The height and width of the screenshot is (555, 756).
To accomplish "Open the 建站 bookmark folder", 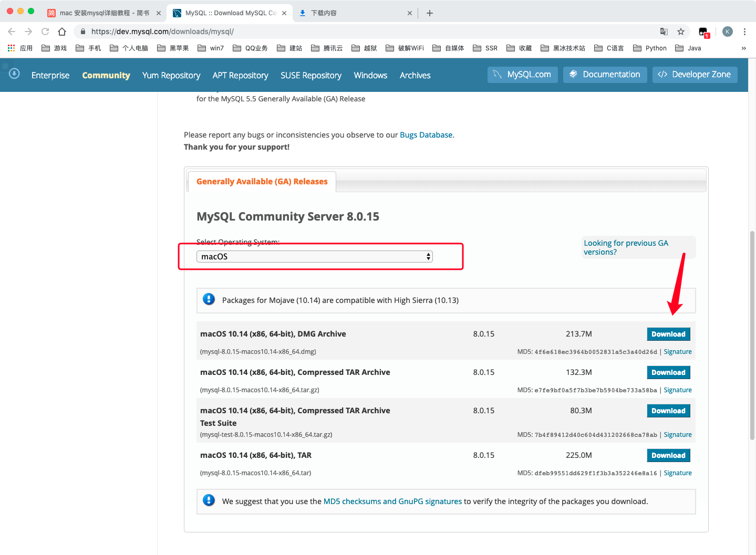I will coord(289,48).
